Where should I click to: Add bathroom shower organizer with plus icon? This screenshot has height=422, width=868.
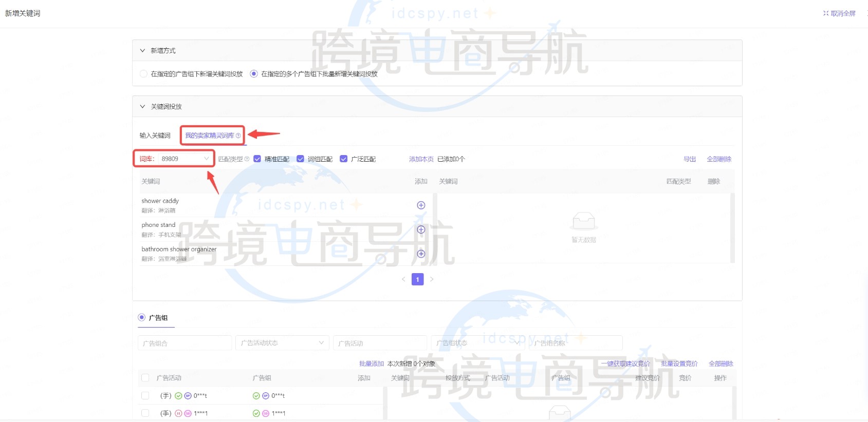click(x=421, y=254)
